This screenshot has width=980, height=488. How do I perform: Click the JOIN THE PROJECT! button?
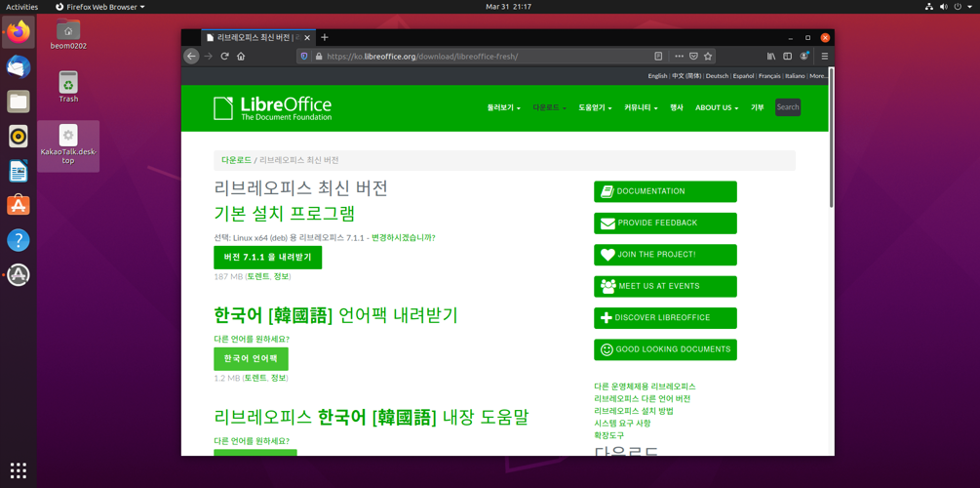coord(665,255)
